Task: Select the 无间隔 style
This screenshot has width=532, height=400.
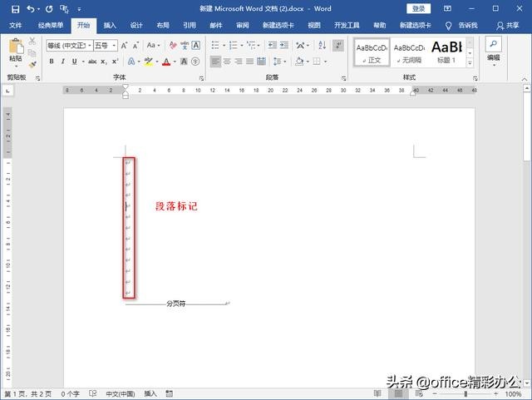Action: (x=409, y=52)
